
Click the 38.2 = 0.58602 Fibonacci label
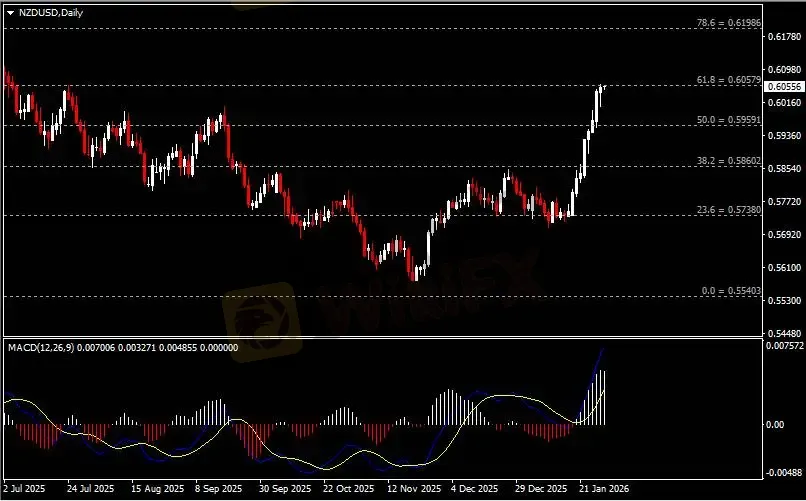tap(728, 161)
